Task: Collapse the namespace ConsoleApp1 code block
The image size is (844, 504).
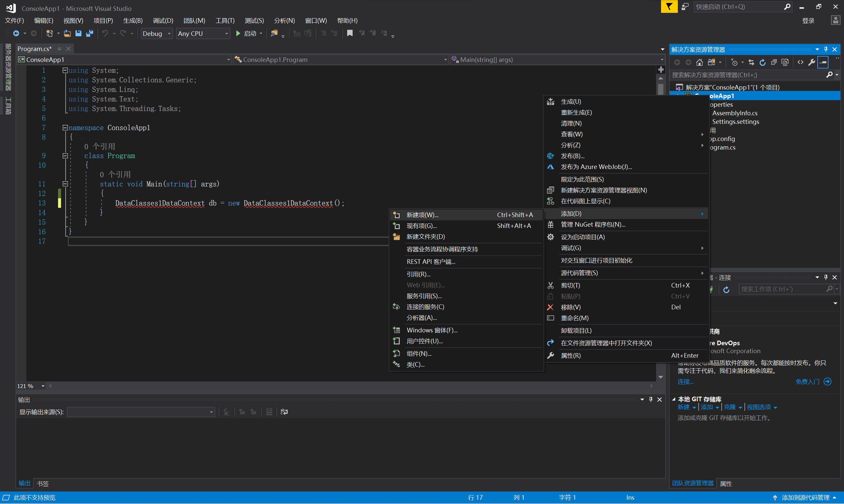Action: [x=65, y=128]
